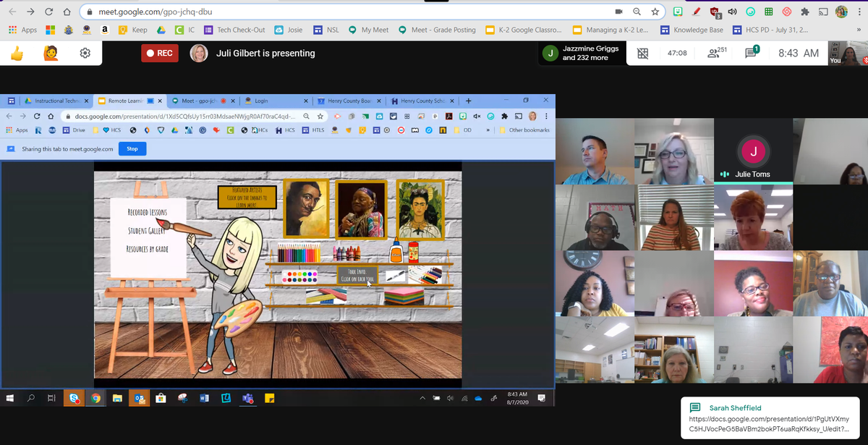Image resolution: width=868 pixels, height=445 pixels.
Task: Open File Explorer from the presented taskbar
Action: pyautogui.click(x=116, y=398)
